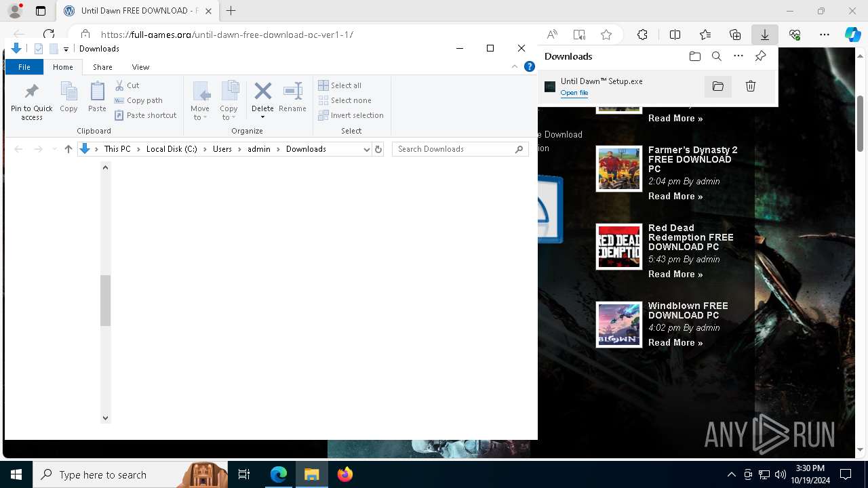Expand the Delete dropdown arrow
The image size is (868, 488).
pos(262,117)
